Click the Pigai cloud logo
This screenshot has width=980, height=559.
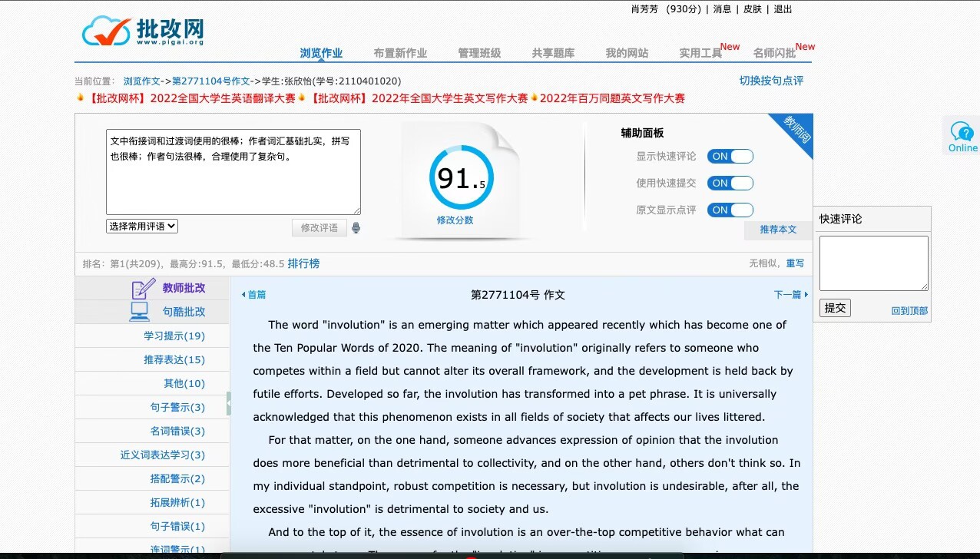[143, 31]
